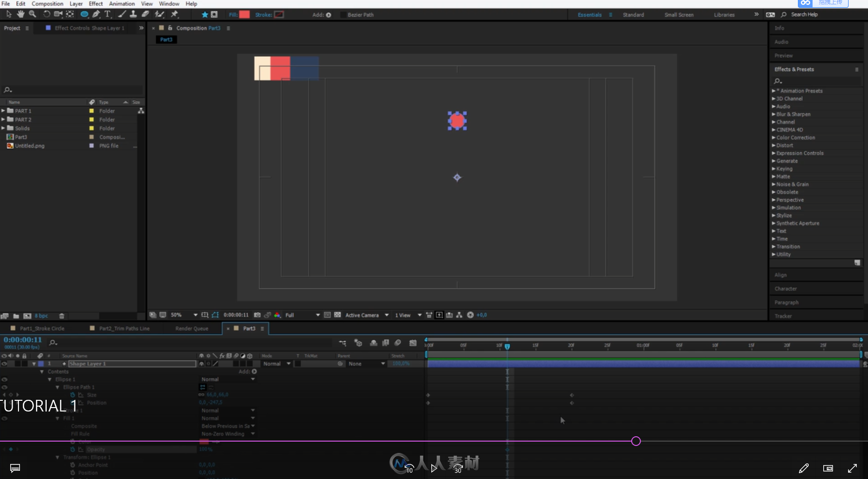Click the Composition Mini-Flowchart icon in timeline
868x479 pixels.
click(x=343, y=343)
